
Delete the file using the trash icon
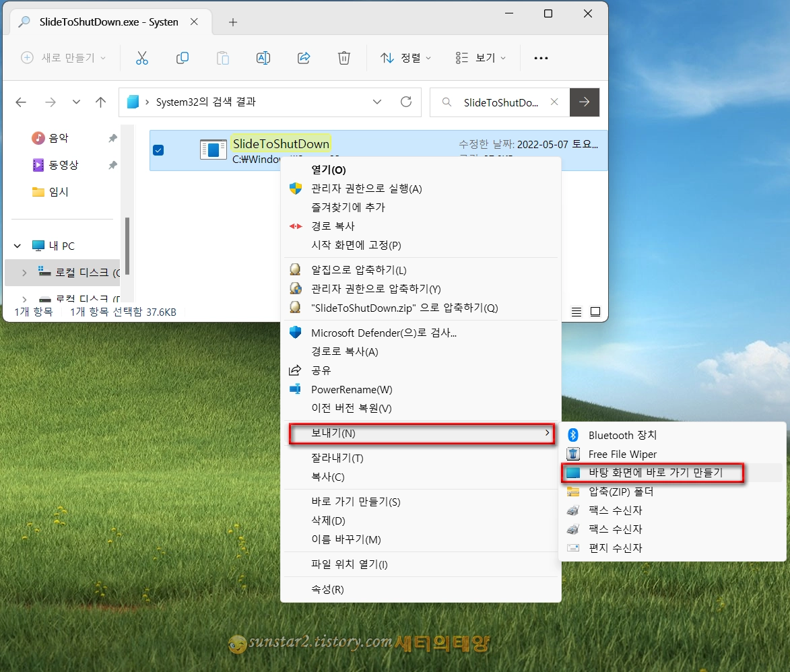pos(344,58)
